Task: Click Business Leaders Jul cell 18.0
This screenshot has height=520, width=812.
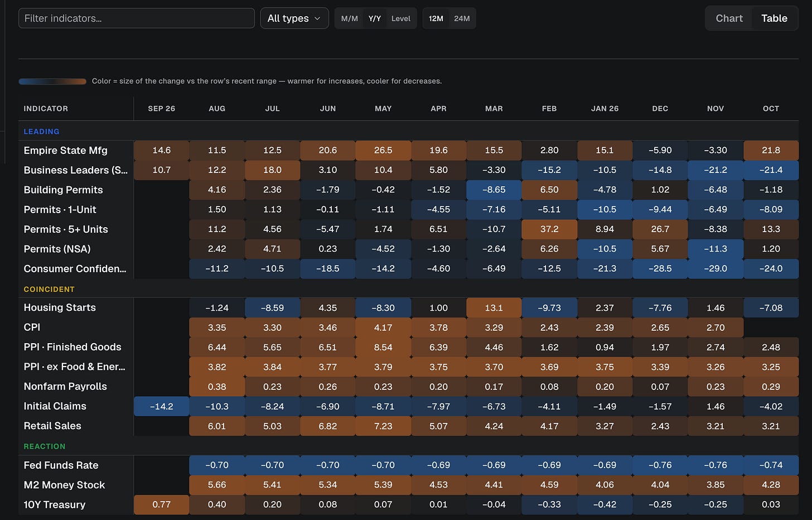Action: (x=272, y=170)
